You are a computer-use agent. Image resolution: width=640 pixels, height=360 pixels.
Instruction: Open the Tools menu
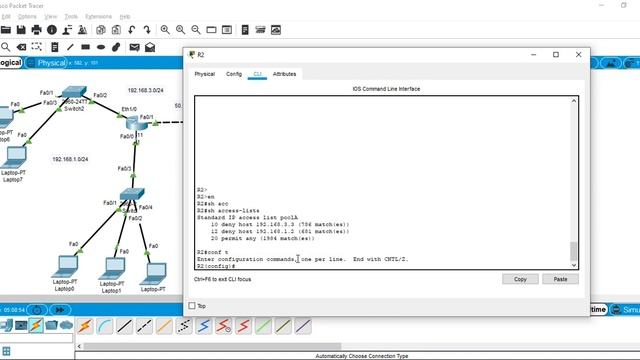pos(71,16)
